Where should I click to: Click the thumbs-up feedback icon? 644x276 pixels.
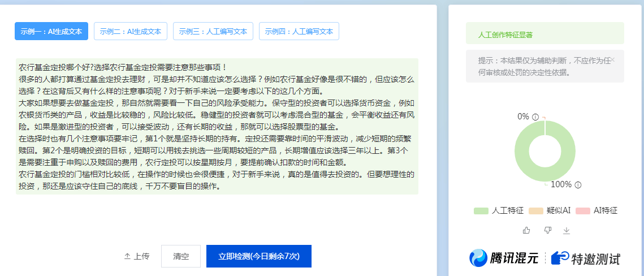coord(526,230)
